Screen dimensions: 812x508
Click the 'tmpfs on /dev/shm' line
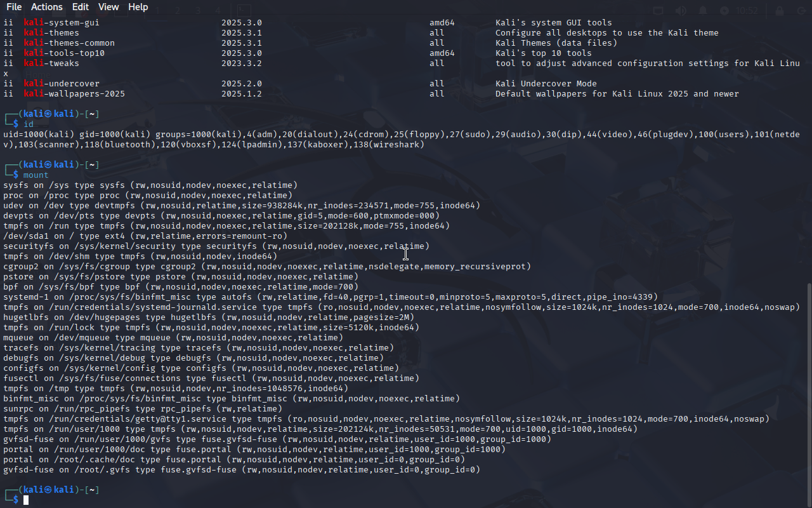pyautogui.click(x=140, y=257)
